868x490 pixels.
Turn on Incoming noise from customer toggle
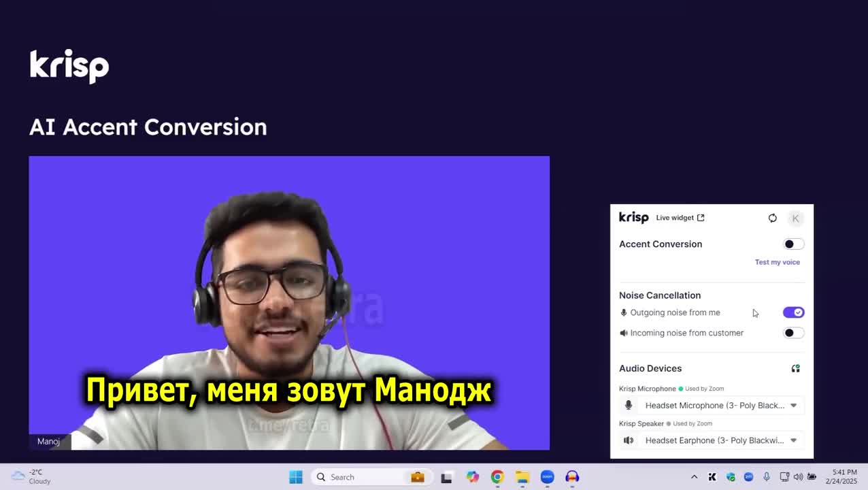tap(793, 333)
